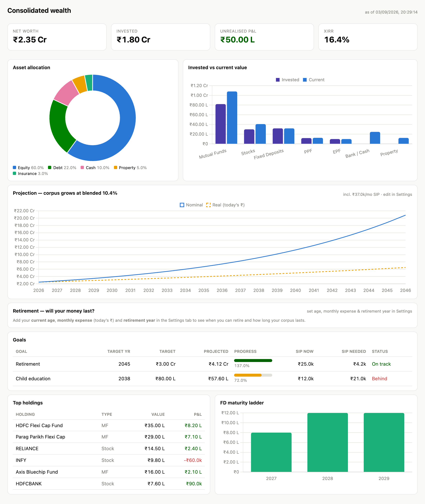Click the VALUE column header in Top holdings
The width and height of the screenshot is (425, 504).
click(158, 415)
